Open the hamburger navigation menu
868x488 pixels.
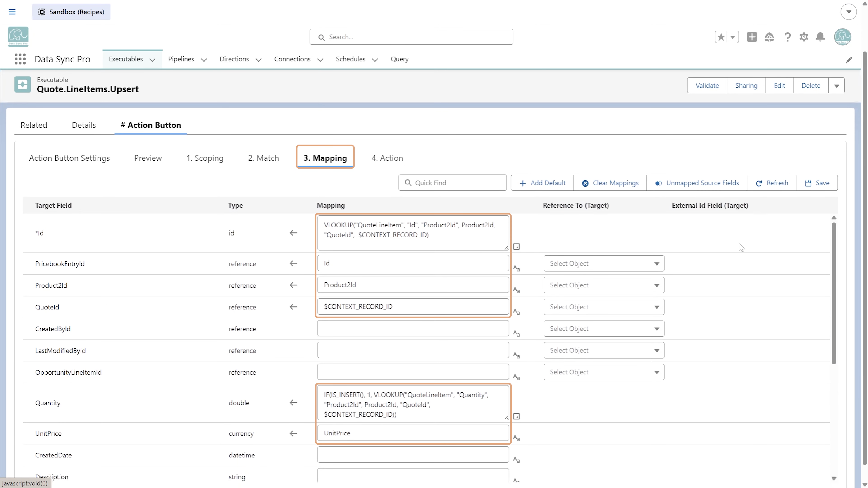coord(12,12)
